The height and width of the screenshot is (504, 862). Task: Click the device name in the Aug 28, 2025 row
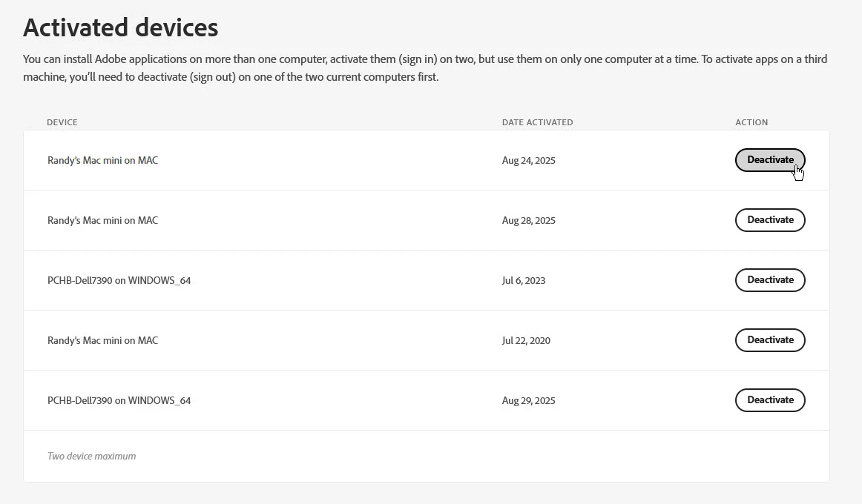pyautogui.click(x=102, y=220)
